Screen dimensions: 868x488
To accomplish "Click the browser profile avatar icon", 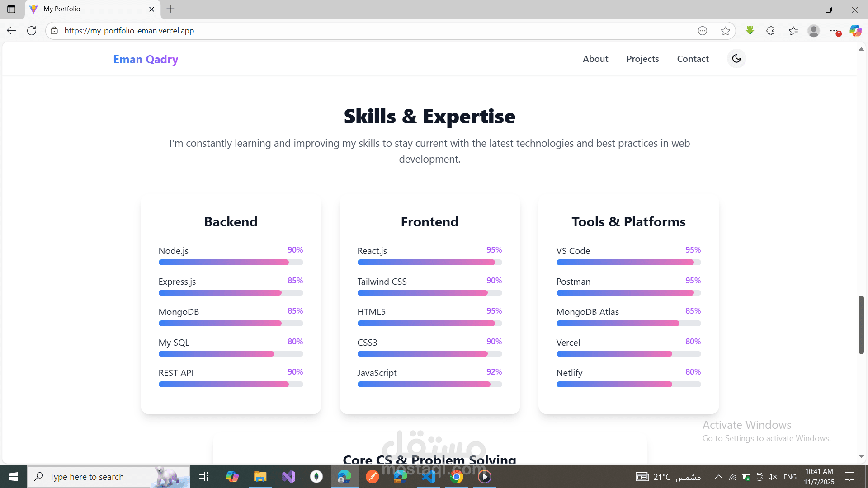I will (x=814, y=31).
